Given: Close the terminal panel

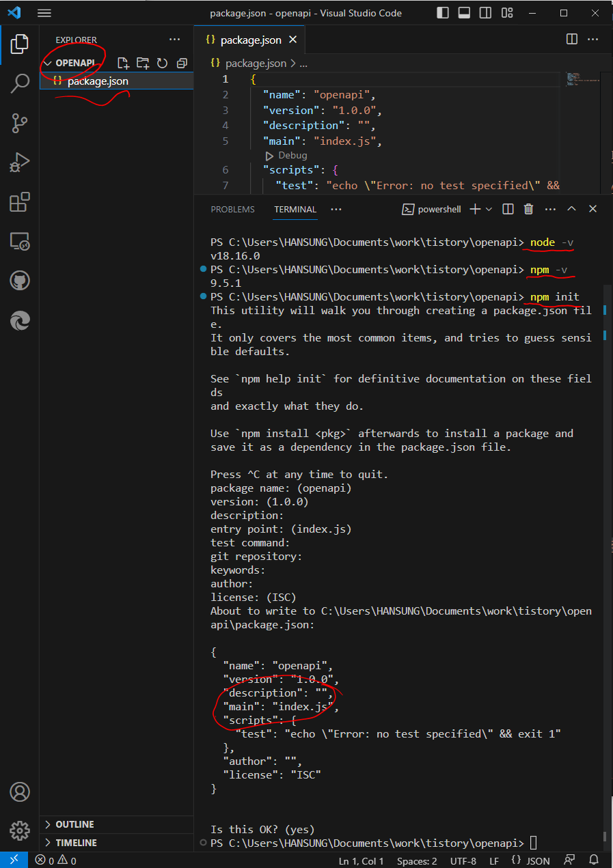Looking at the screenshot, I should click(x=592, y=209).
